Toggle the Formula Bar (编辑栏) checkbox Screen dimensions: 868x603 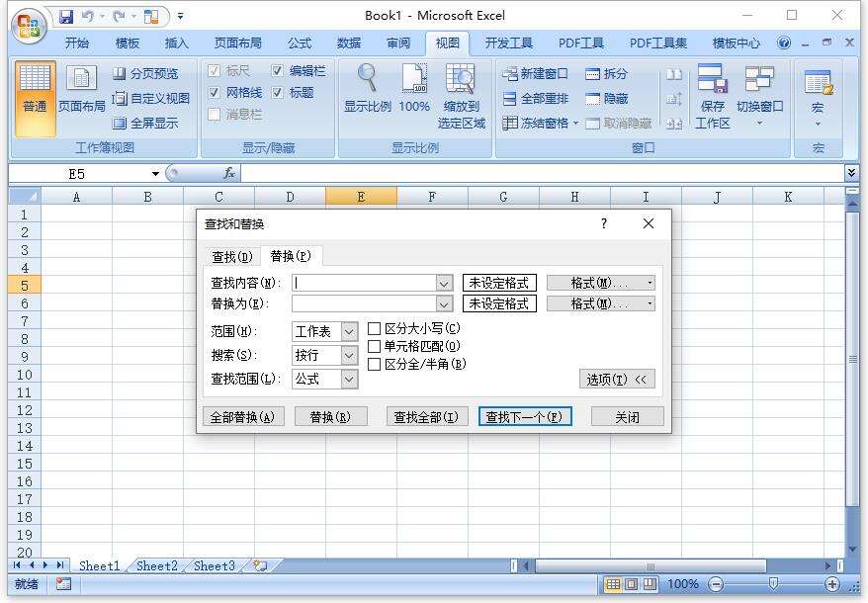278,70
